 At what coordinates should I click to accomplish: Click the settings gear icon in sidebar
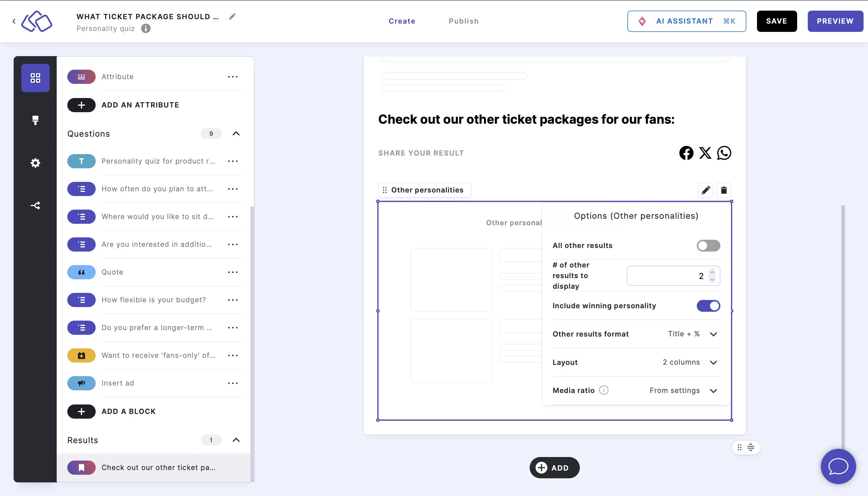35,163
